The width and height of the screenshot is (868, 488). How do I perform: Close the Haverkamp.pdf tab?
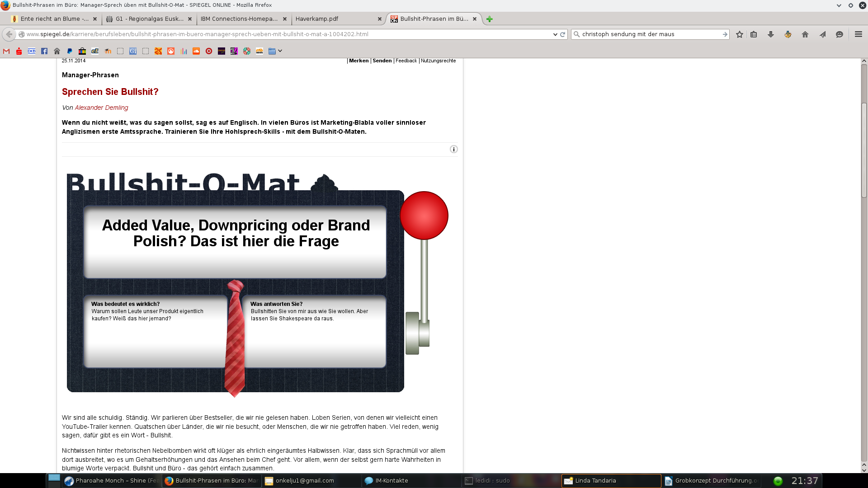[x=380, y=19]
